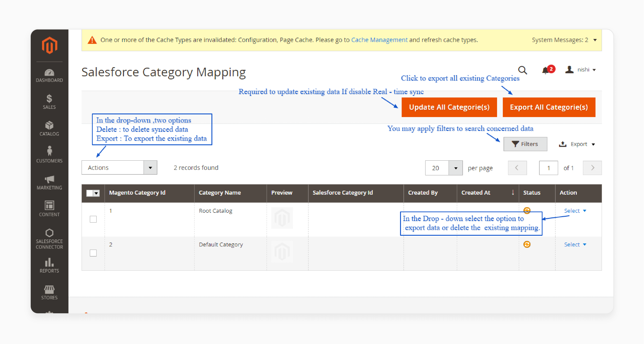
Task: Expand the Export dropdown next to Filters
Action: (x=577, y=144)
